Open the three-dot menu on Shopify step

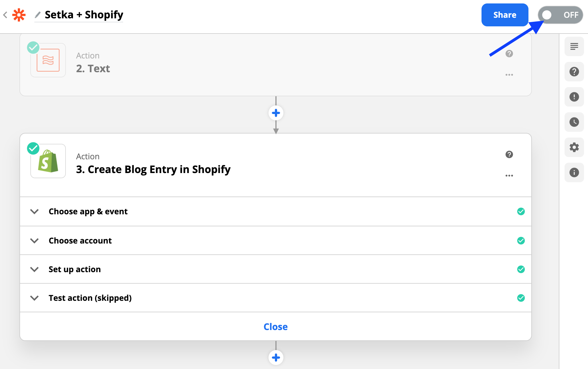click(x=509, y=176)
